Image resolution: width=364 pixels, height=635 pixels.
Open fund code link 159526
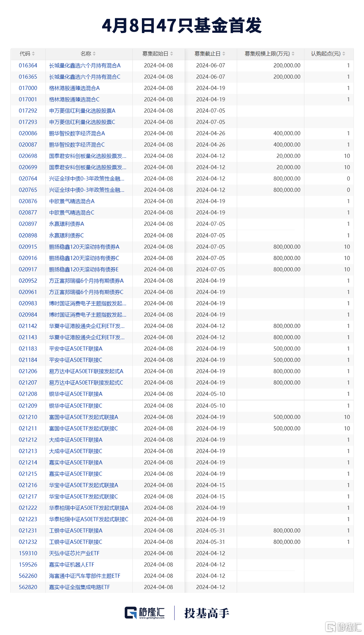[28, 564]
